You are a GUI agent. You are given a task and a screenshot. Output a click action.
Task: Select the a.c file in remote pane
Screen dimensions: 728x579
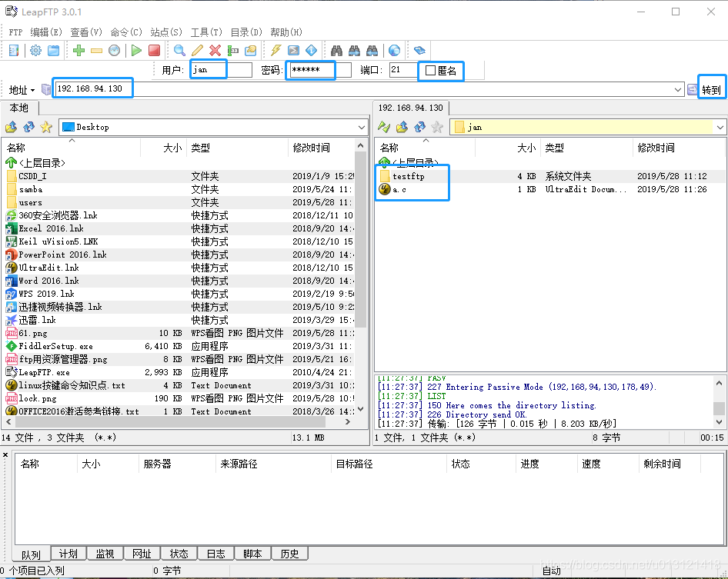[x=399, y=189]
